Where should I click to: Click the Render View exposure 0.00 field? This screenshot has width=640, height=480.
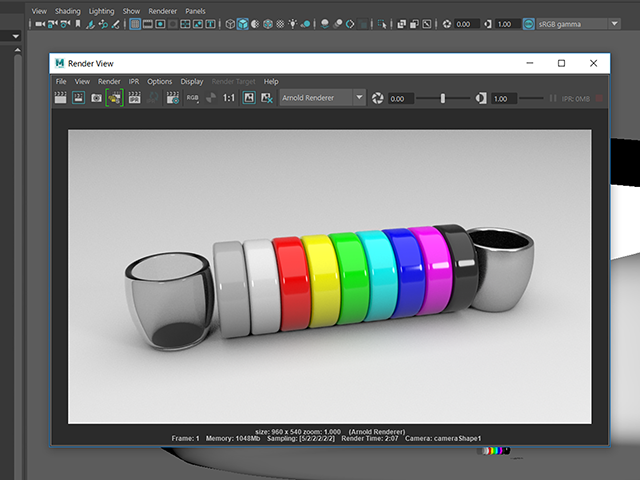[x=400, y=98]
